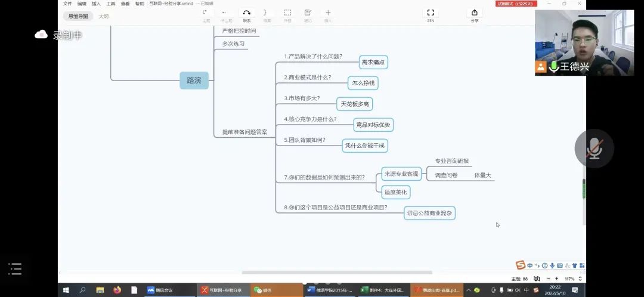The width and height of the screenshot is (644, 297).
Task: Open the meeting side list menu icon
Action: [x=15, y=269]
